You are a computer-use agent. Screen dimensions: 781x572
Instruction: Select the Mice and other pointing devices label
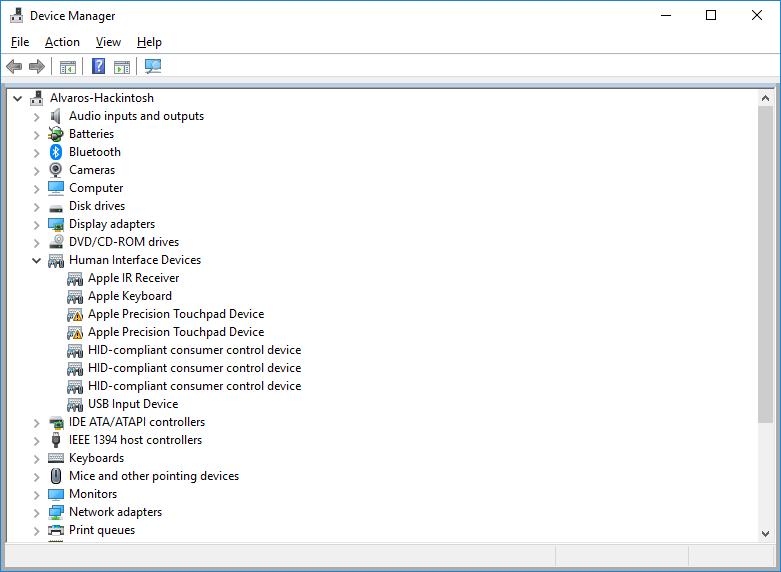tap(154, 476)
